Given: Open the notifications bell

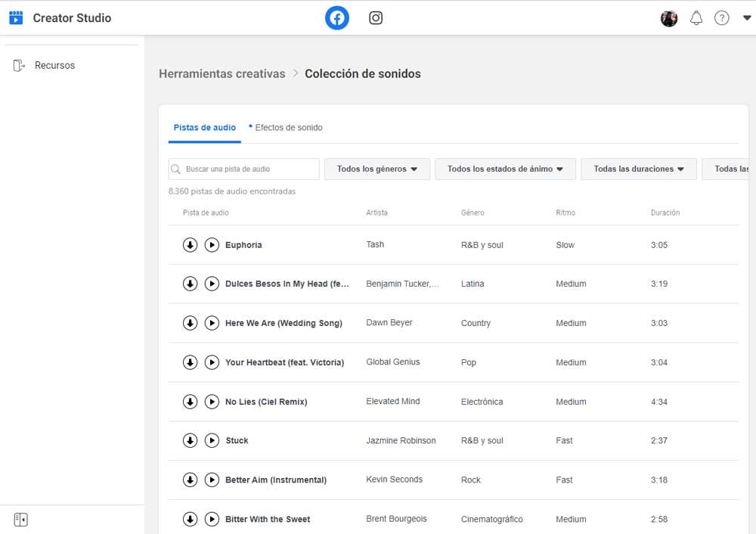Looking at the screenshot, I should [x=696, y=18].
